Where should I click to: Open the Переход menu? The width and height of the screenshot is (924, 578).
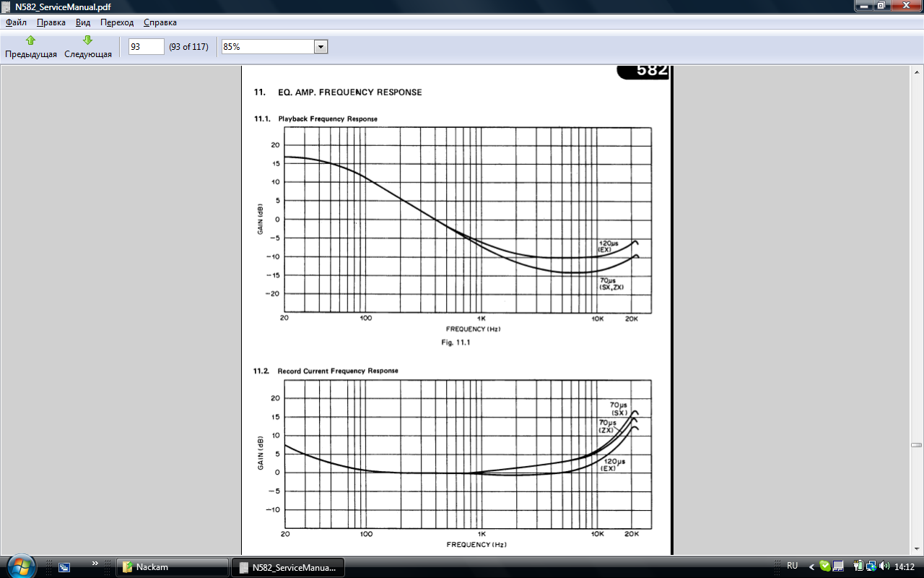click(x=117, y=22)
